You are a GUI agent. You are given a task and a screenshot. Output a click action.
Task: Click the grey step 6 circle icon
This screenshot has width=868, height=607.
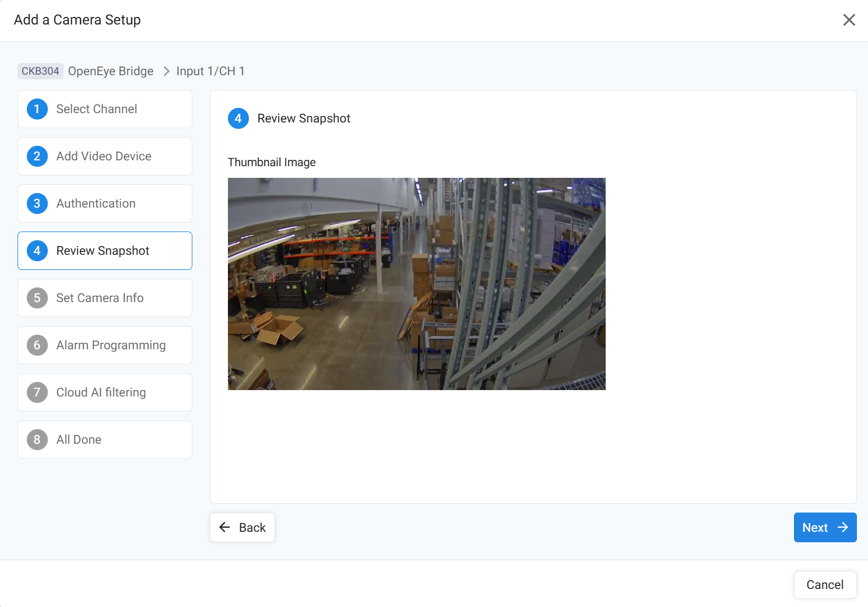[37, 345]
